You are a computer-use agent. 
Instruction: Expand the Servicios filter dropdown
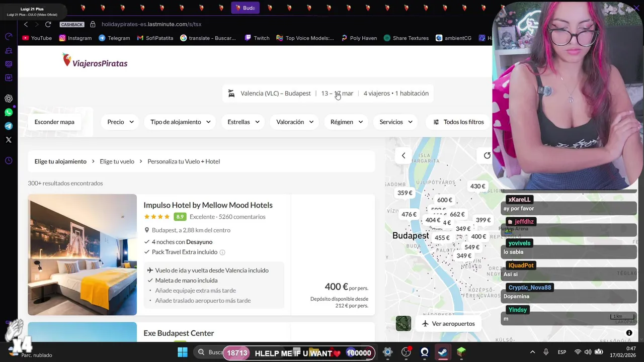click(x=396, y=122)
